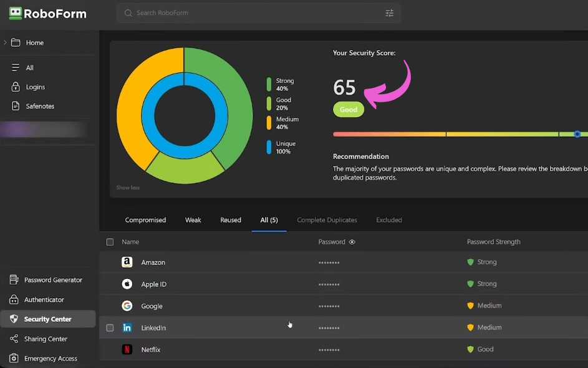Click the blue Unique legend swatch

pos(269,147)
